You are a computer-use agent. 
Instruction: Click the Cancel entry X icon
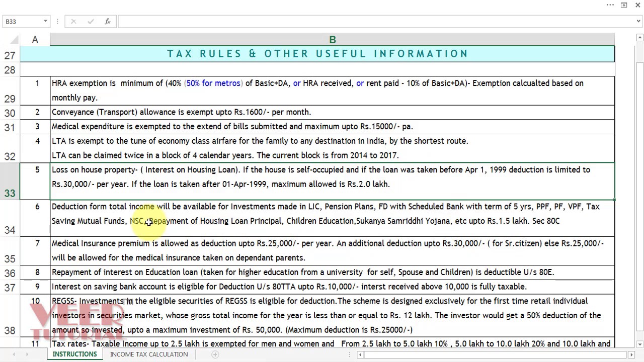pos(73,21)
